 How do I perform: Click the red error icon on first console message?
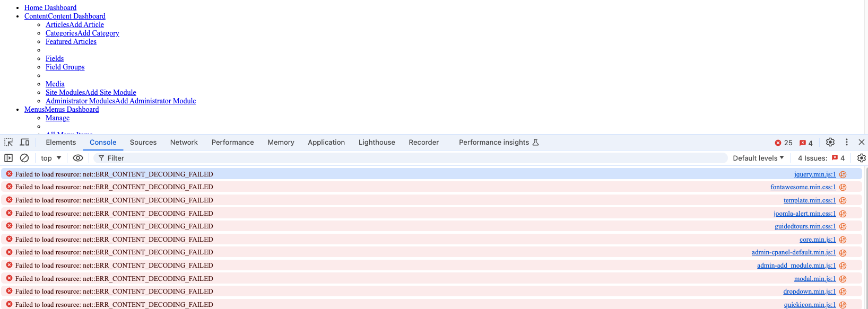coord(9,174)
